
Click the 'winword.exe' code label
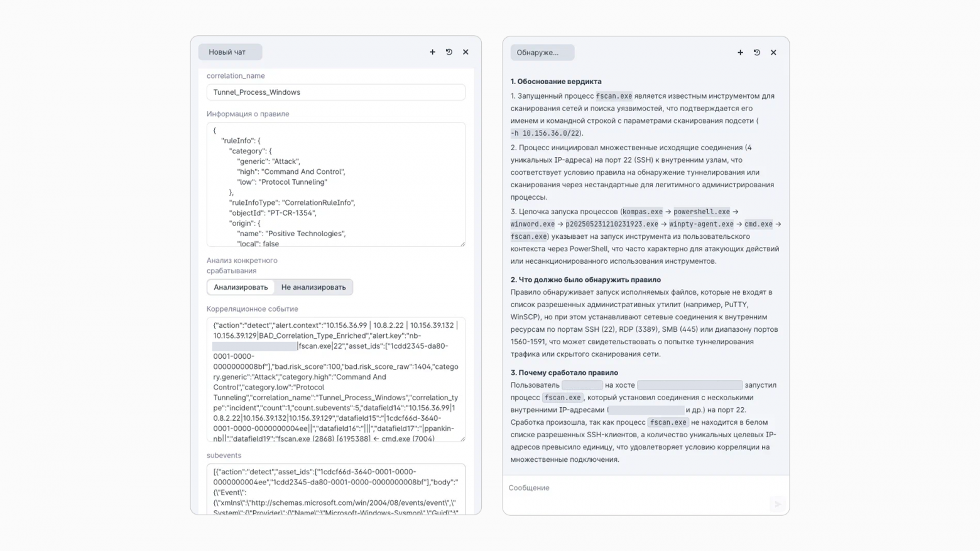(533, 224)
